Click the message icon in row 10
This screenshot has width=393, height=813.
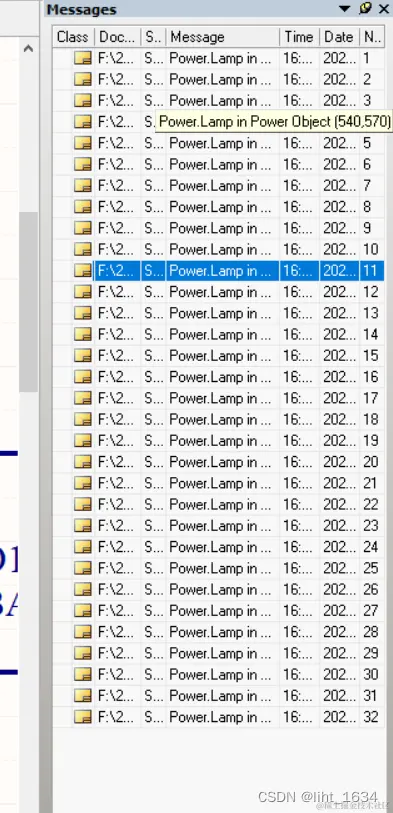tap(83, 250)
